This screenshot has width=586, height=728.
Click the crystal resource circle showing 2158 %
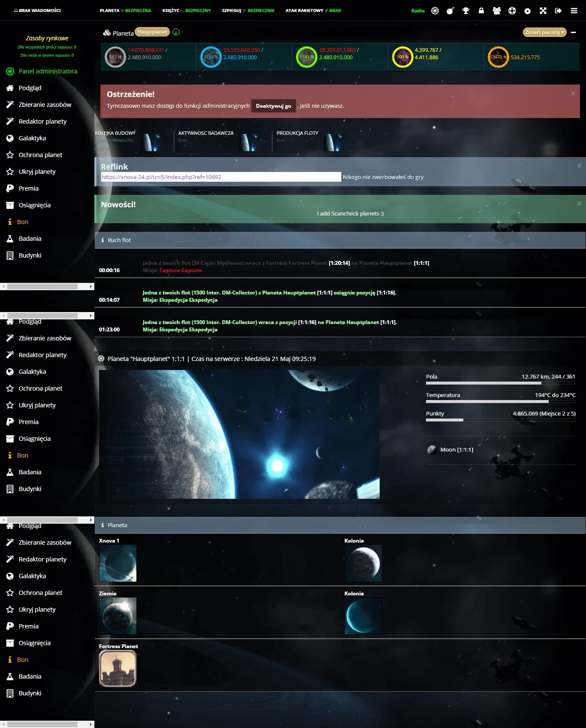(x=211, y=57)
